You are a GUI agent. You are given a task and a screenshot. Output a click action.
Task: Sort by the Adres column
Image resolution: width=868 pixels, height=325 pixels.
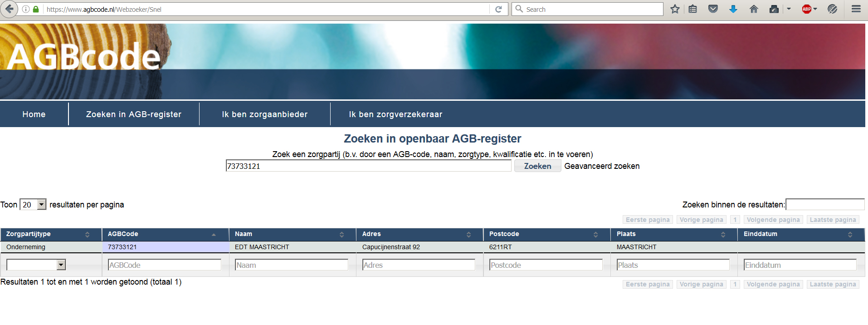click(x=420, y=234)
